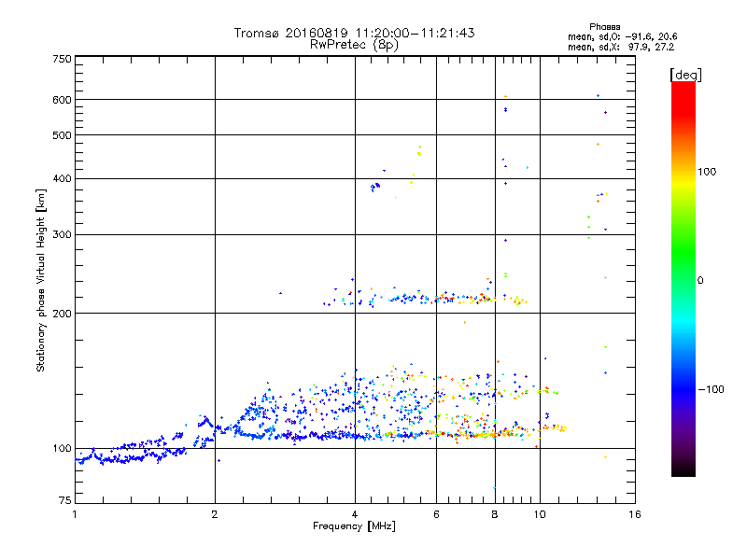
Task: Click the x-axis label '10'
Action: (540, 514)
